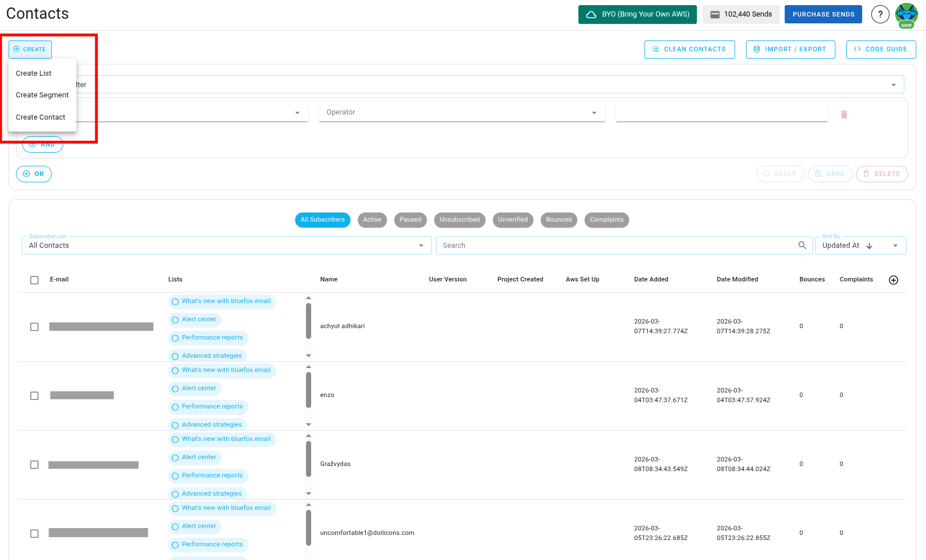Select the checkbox on the enzo row
Viewport: 926px width, 560px height.
[34, 395]
